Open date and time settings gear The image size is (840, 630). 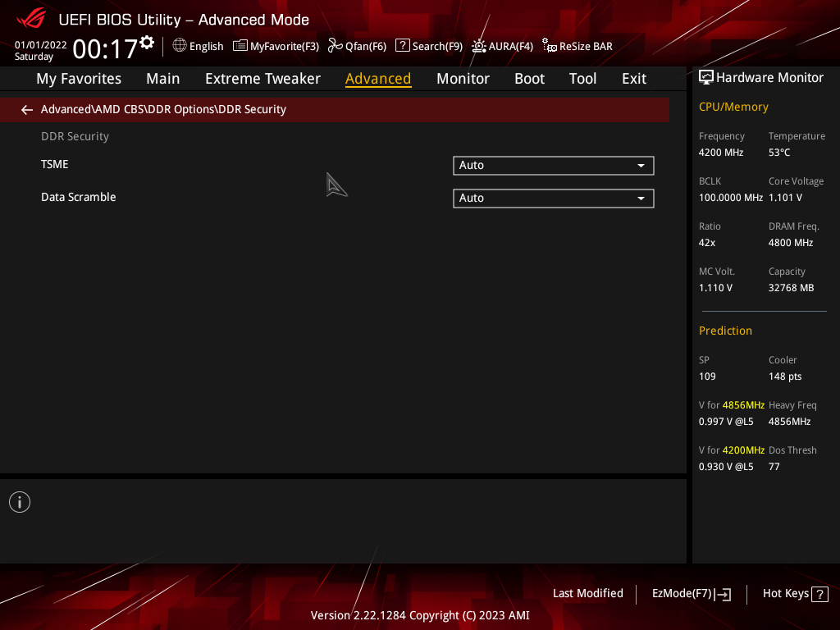[147, 43]
